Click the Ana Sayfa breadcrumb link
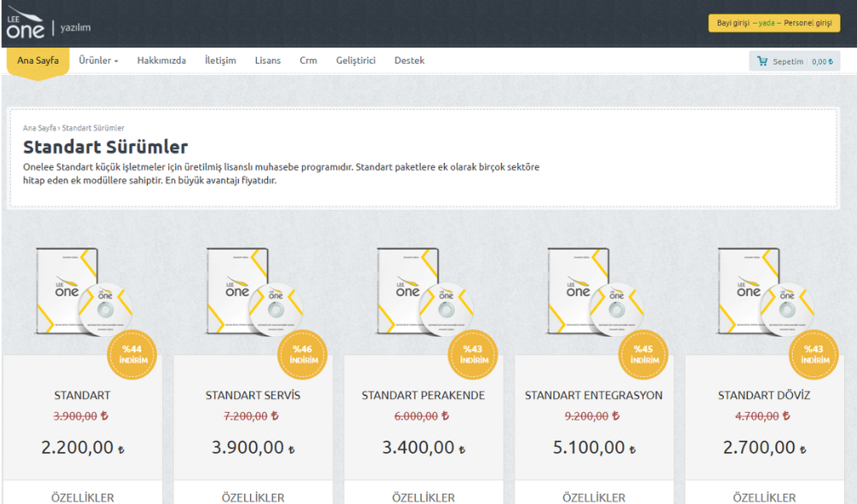 click(39, 128)
